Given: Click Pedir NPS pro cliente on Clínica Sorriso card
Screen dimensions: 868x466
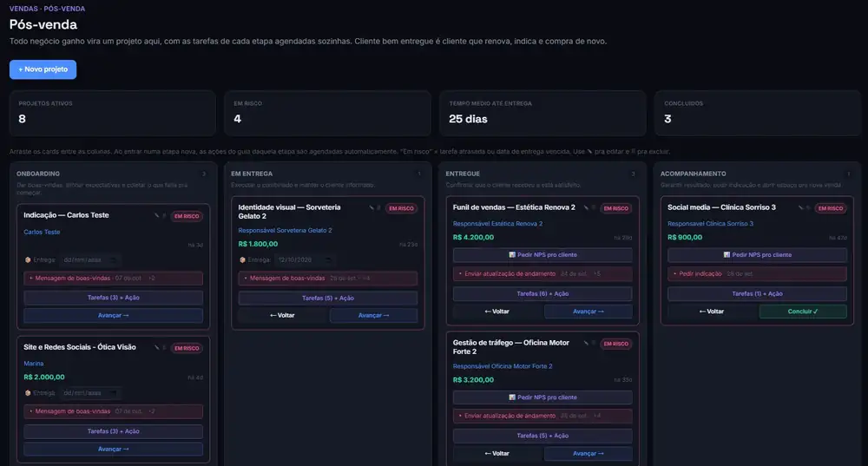Looking at the screenshot, I should 757,255.
